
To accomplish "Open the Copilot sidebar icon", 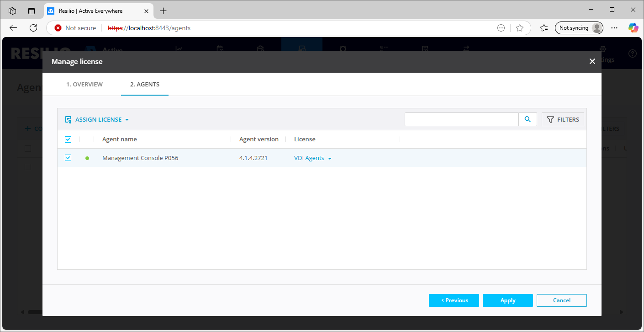I will tap(633, 28).
